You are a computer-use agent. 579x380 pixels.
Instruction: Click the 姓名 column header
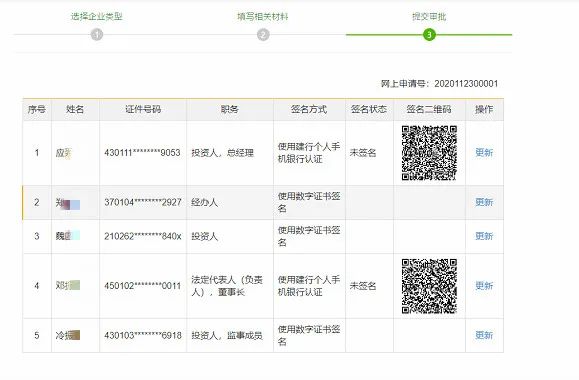coord(75,109)
